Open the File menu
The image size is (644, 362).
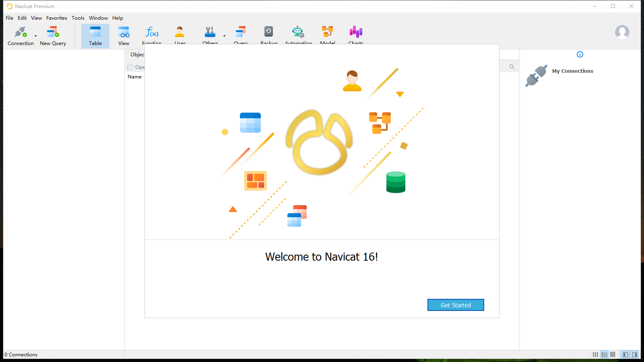tap(10, 18)
